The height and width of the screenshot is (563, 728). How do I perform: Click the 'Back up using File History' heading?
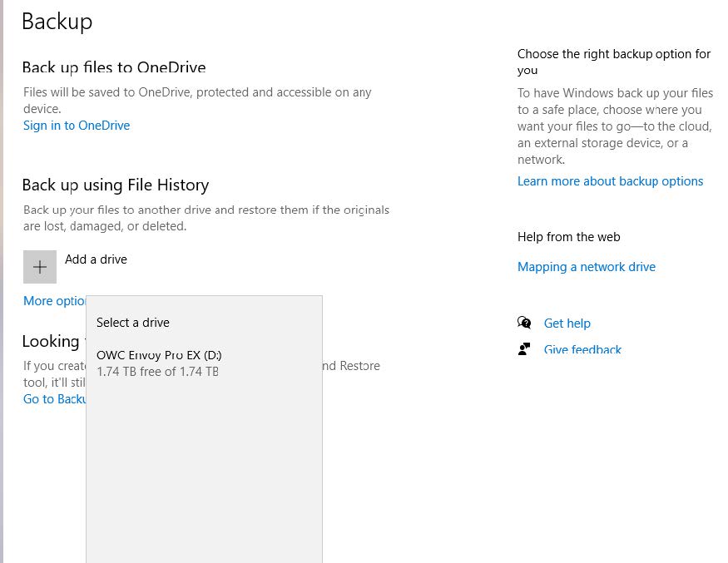coord(115,185)
